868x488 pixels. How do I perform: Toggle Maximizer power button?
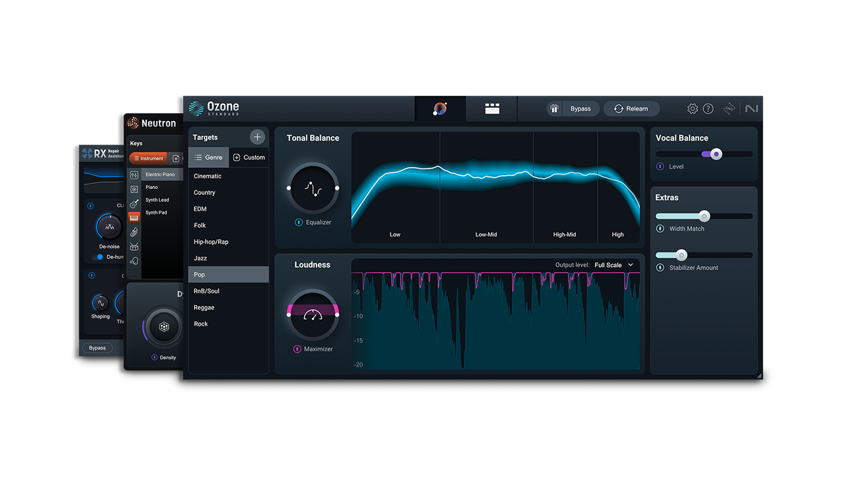[297, 349]
